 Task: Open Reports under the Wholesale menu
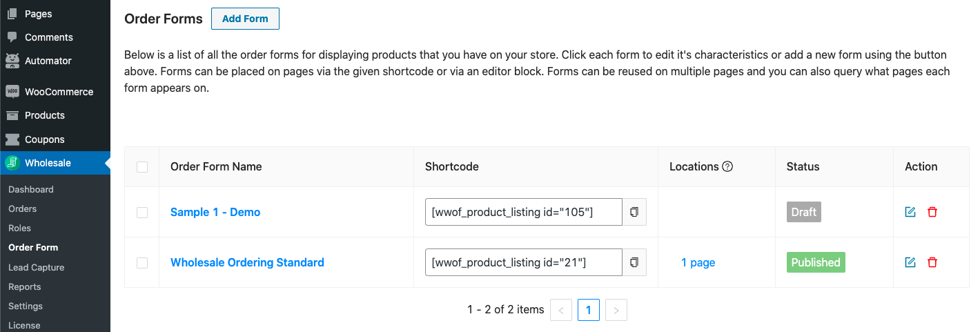pos(25,286)
